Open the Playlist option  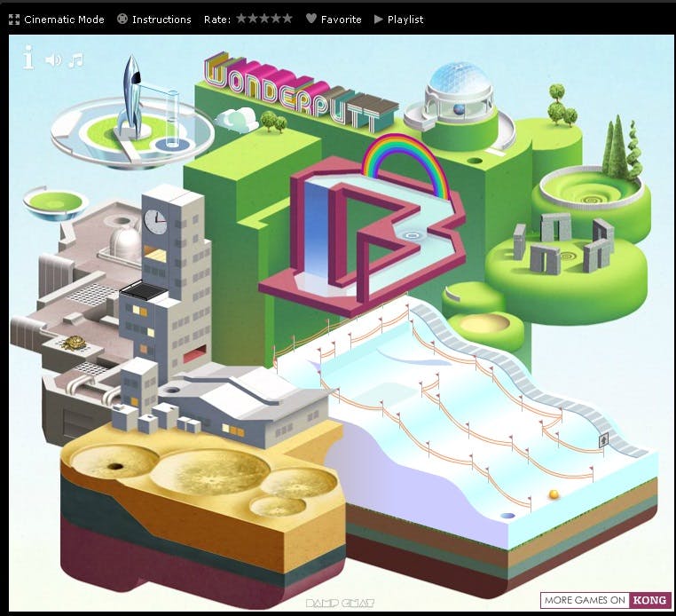(x=398, y=20)
